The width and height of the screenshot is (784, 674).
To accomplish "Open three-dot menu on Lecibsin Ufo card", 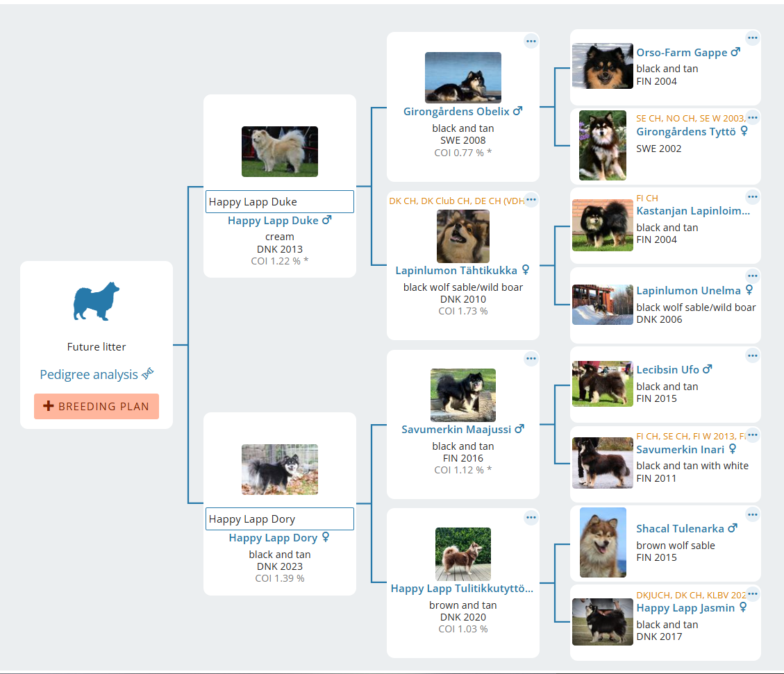I will pyautogui.click(x=753, y=355).
